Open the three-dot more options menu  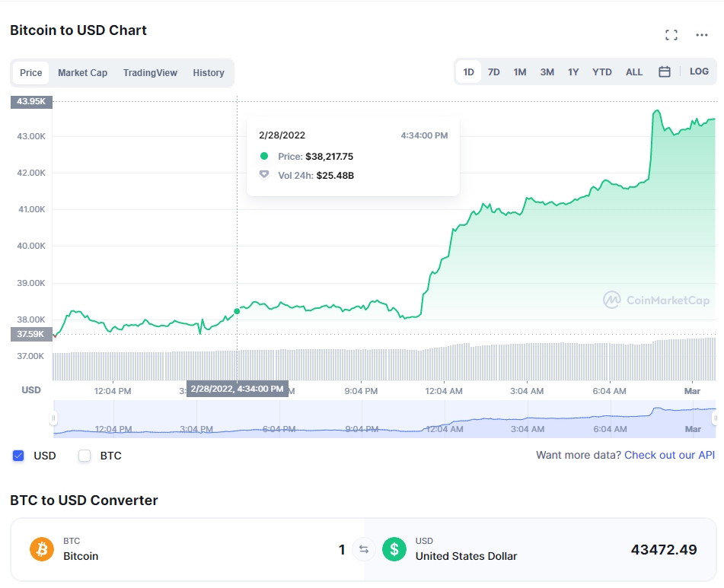point(702,35)
